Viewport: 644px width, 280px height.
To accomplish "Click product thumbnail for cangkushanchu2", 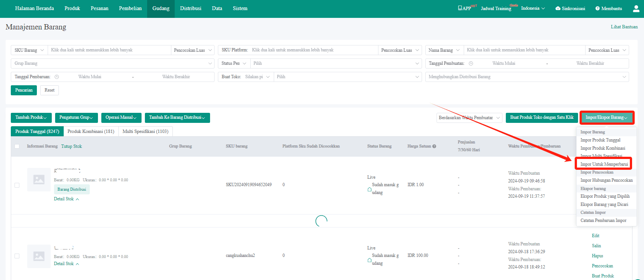I will tap(39, 256).
